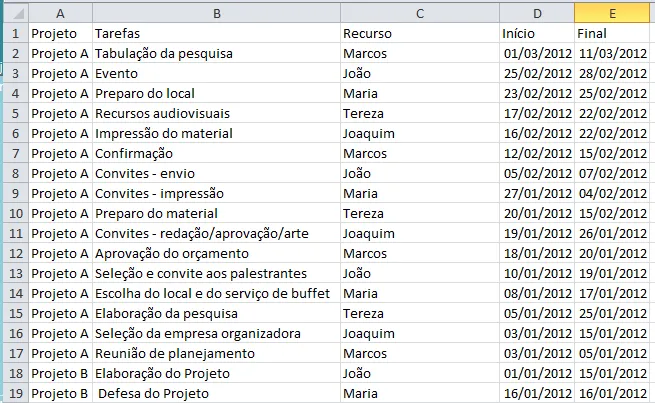The image size is (655, 403).
Task: Select column D header
Action: point(537,13)
